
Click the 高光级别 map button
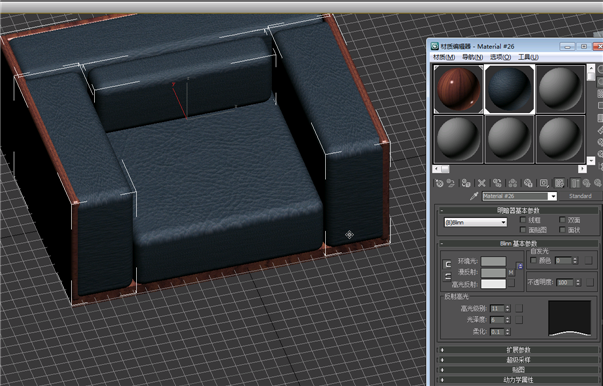(519, 308)
